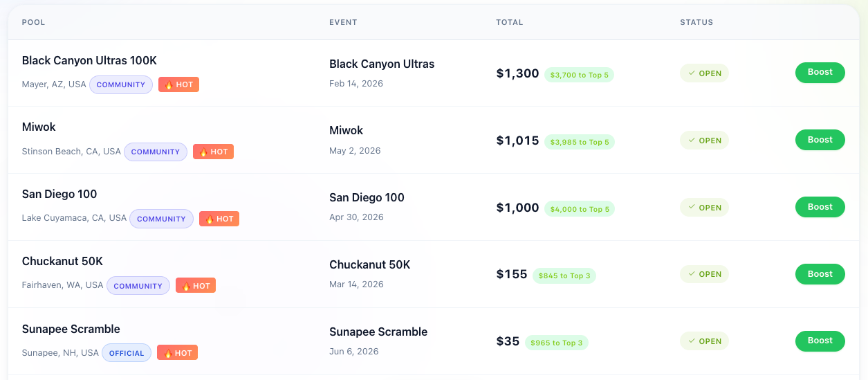This screenshot has width=868, height=380.
Task: Click the HOT flame badge on Chuckanut 50K
Action: [196, 285]
